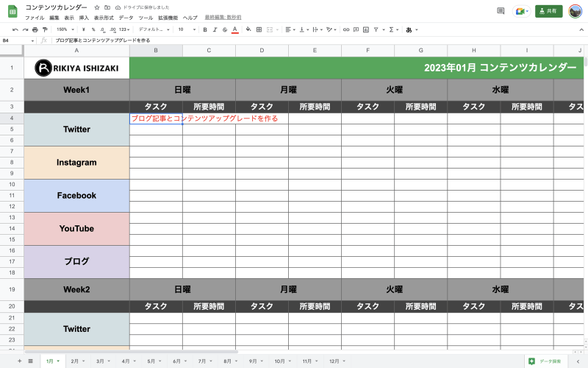This screenshot has width=588, height=368.
Task: Click the name box showing B4
Action: click(x=18, y=40)
